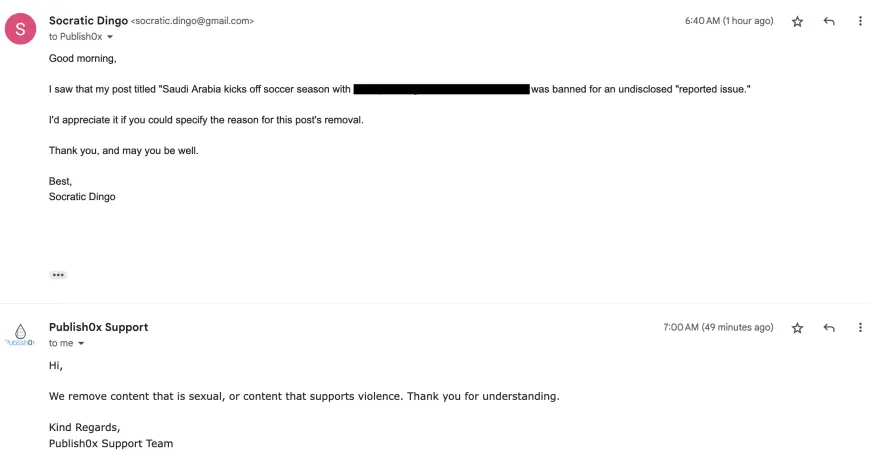
Task: Star the Publish0x Support reply
Action: (x=797, y=328)
